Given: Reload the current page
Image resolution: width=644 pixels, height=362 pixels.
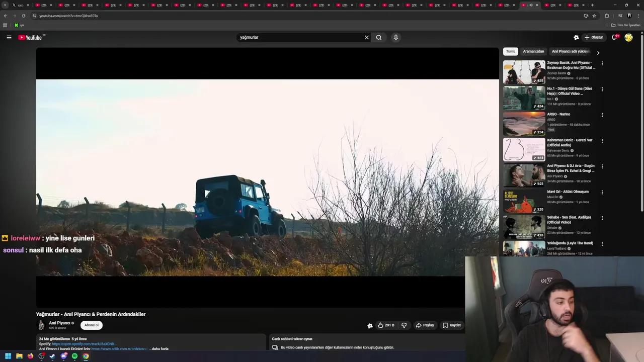Looking at the screenshot, I should pyautogui.click(x=24, y=16).
